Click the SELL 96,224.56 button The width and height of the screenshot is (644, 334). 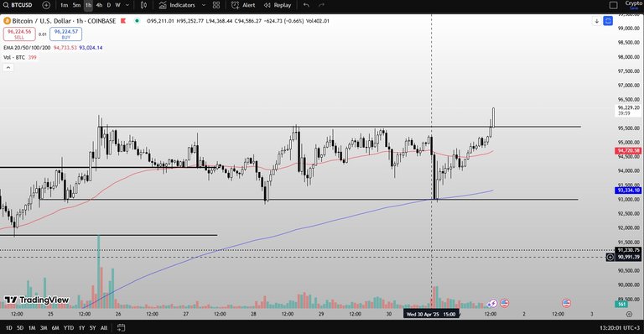coord(19,34)
